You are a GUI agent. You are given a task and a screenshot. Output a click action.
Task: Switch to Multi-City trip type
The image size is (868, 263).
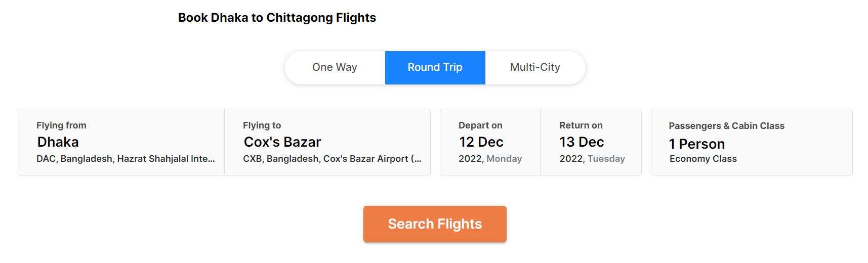pyautogui.click(x=535, y=67)
